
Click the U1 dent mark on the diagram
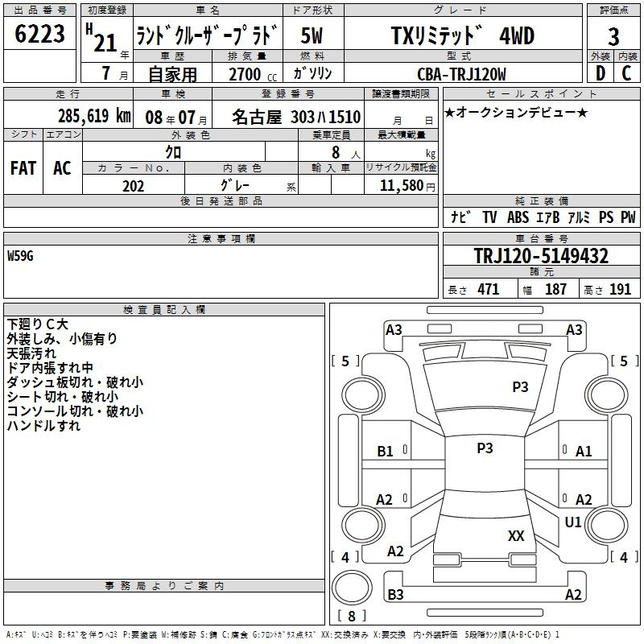573,522
